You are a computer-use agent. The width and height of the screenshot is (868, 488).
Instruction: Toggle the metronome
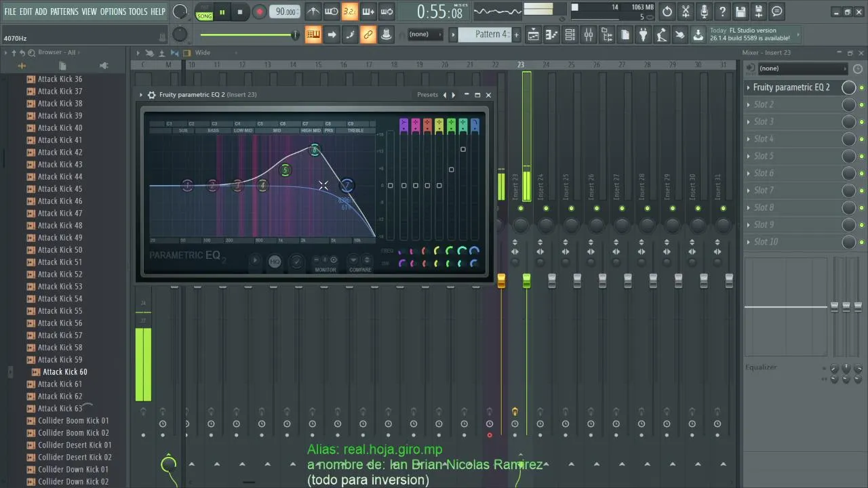(313, 12)
